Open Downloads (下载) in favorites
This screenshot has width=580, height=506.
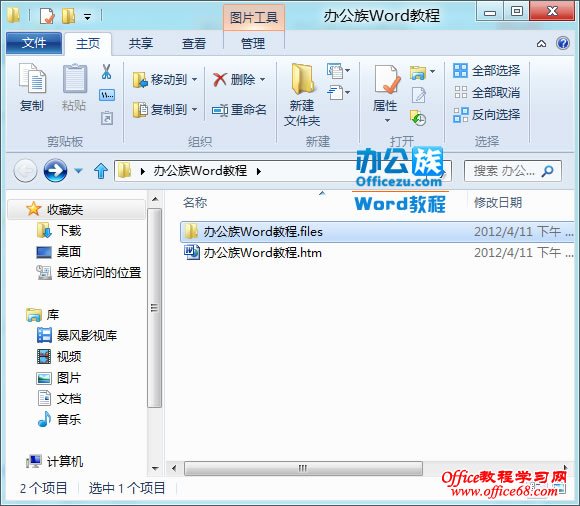(x=59, y=231)
